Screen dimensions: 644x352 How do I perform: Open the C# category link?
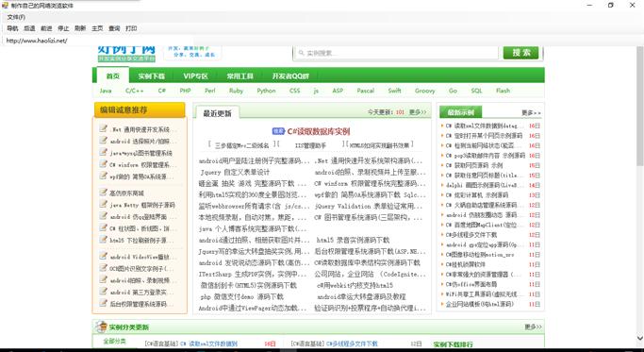(162, 91)
